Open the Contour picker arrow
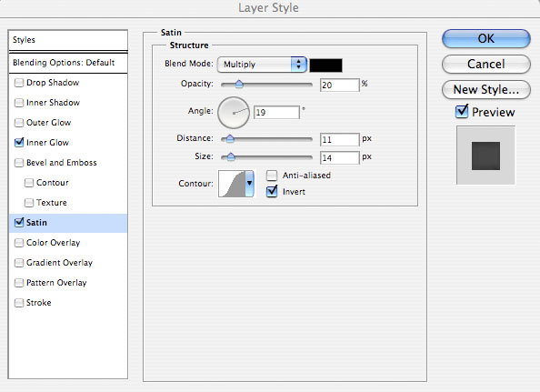Screen dimensions: 540x392 (249, 184)
